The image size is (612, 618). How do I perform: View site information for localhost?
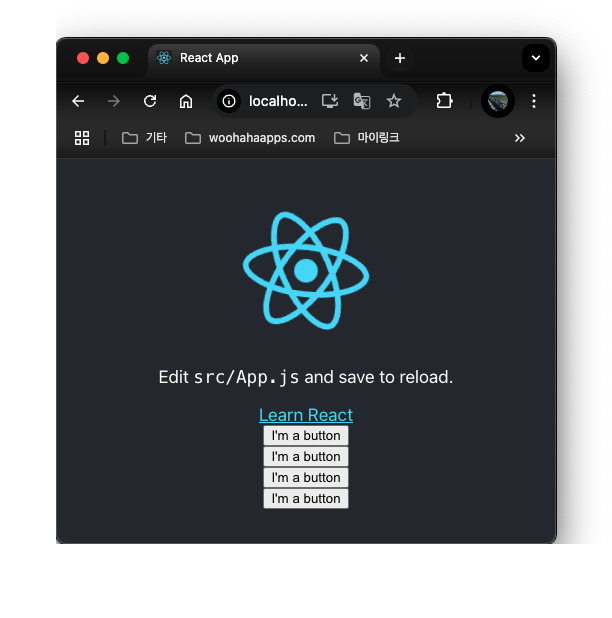point(229,101)
